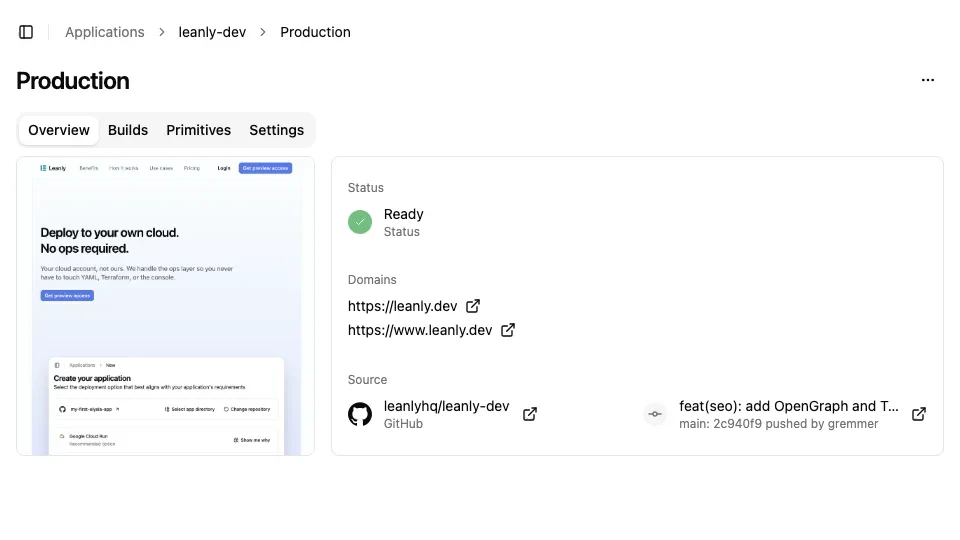
Task: Click the grey Status label above Ready
Action: click(x=366, y=188)
